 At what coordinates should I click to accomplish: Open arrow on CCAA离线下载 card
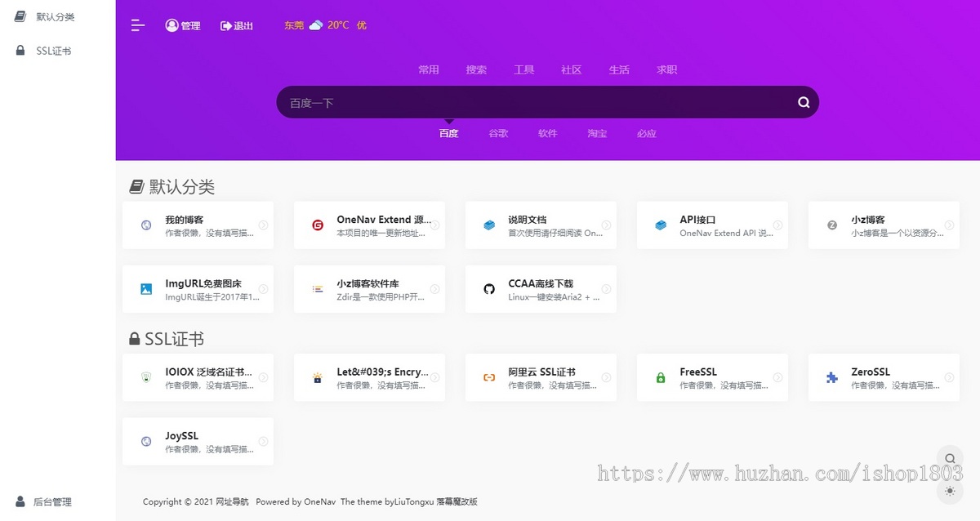tap(606, 289)
